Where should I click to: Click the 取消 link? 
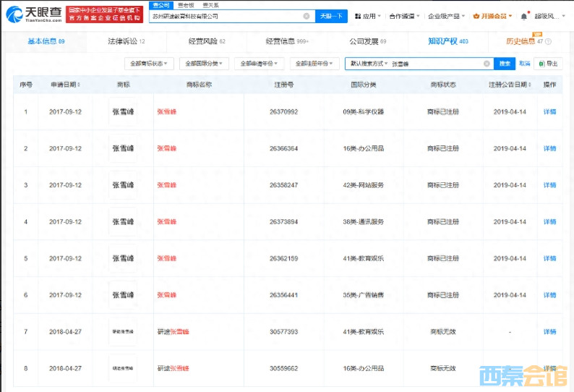tap(525, 64)
